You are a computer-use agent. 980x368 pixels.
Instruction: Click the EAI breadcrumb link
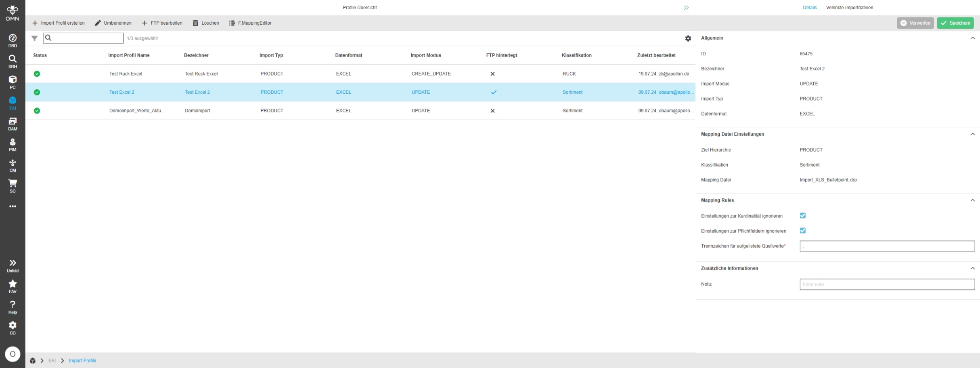click(52, 361)
